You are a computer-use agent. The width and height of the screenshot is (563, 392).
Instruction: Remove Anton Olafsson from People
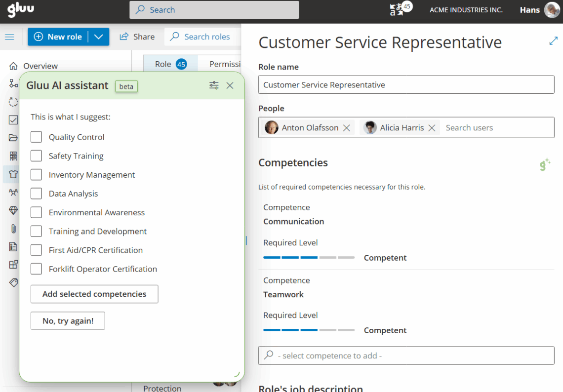click(x=347, y=128)
